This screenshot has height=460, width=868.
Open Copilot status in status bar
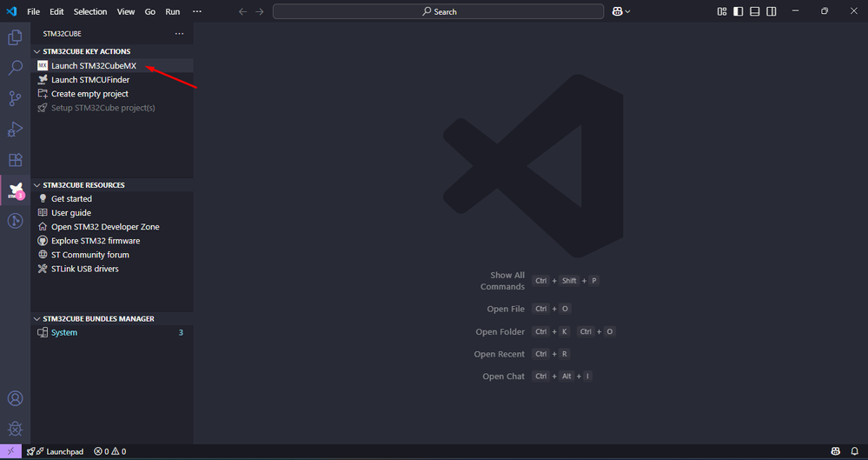coord(836,451)
